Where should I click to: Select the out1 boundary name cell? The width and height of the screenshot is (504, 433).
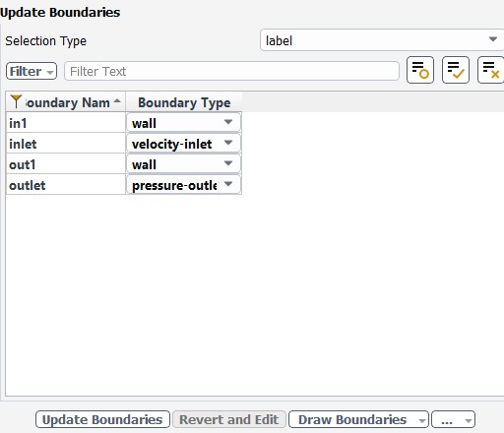pos(66,164)
